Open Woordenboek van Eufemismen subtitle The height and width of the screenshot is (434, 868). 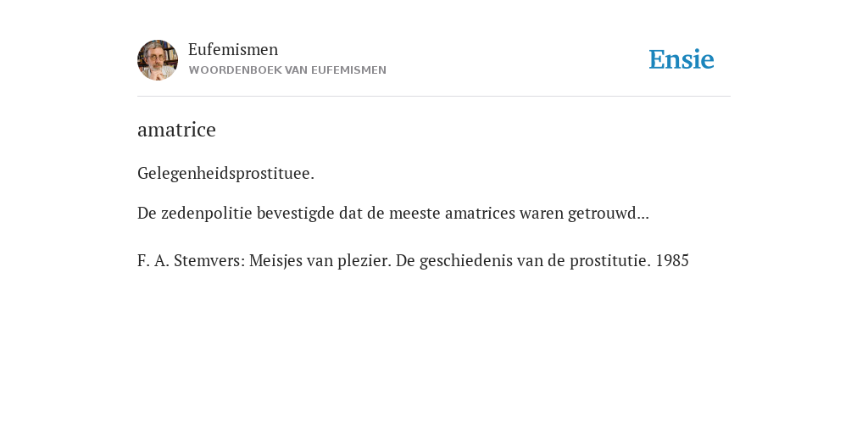click(287, 70)
